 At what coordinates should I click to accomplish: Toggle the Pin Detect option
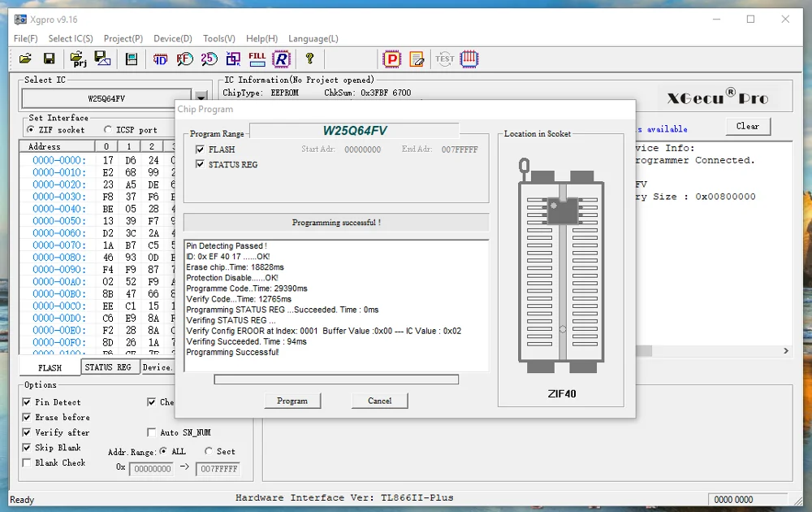(x=27, y=402)
